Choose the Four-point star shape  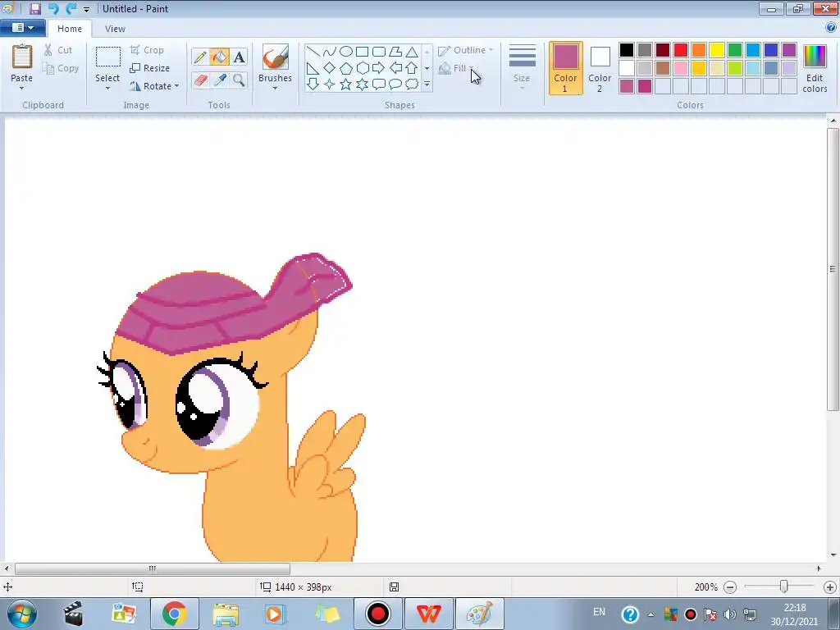pos(330,84)
